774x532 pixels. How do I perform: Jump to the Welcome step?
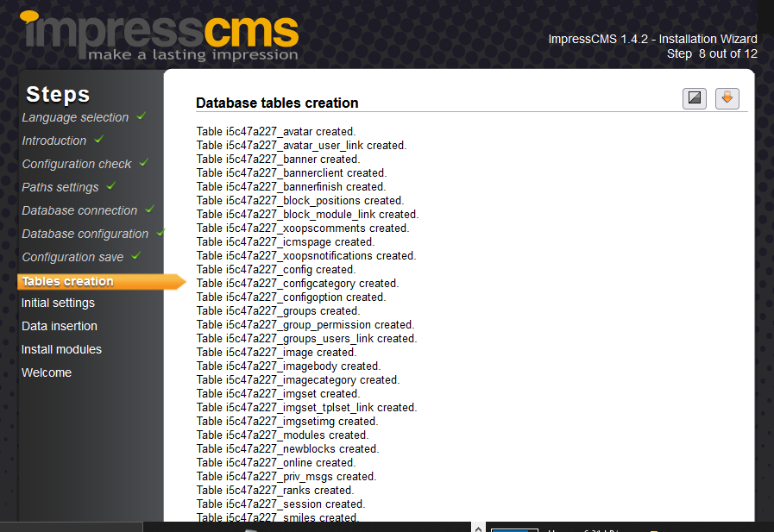(46, 372)
